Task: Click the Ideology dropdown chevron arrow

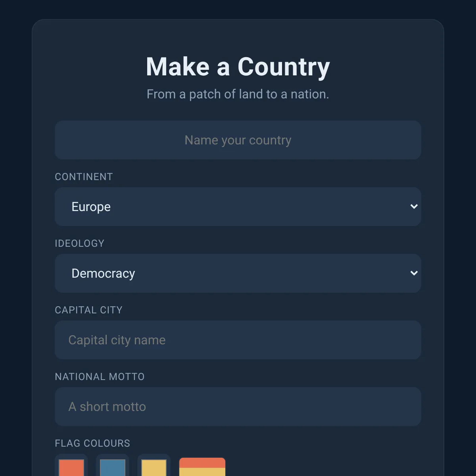Action: (x=414, y=273)
